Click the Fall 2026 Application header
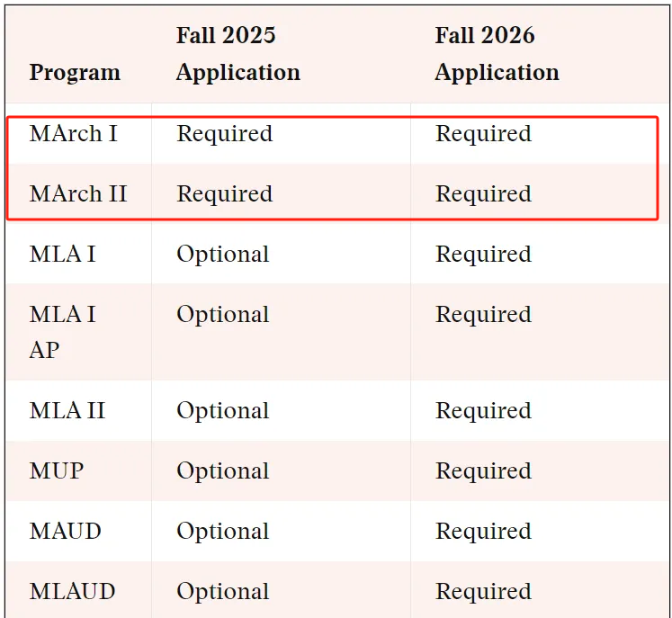Image resolution: width=672 pixels, height=618 pixels. 497,54
